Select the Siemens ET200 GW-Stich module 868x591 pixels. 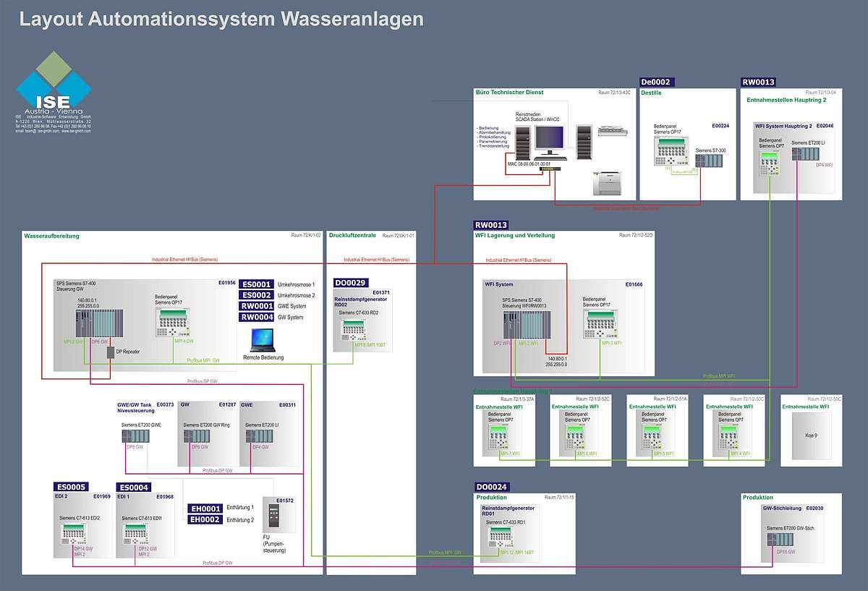tap(781, 539)
